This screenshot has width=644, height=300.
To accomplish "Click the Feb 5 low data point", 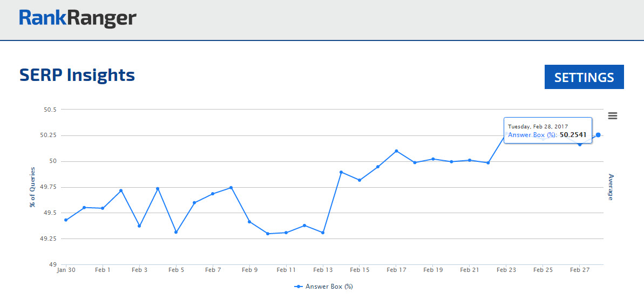I will click(176, 233).
